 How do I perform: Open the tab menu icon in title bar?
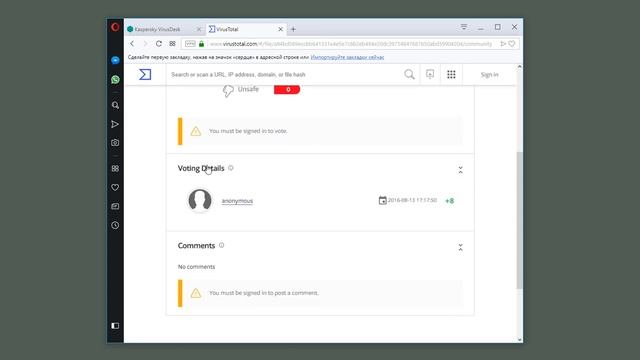pyautogui.click(x=464, y=27)
